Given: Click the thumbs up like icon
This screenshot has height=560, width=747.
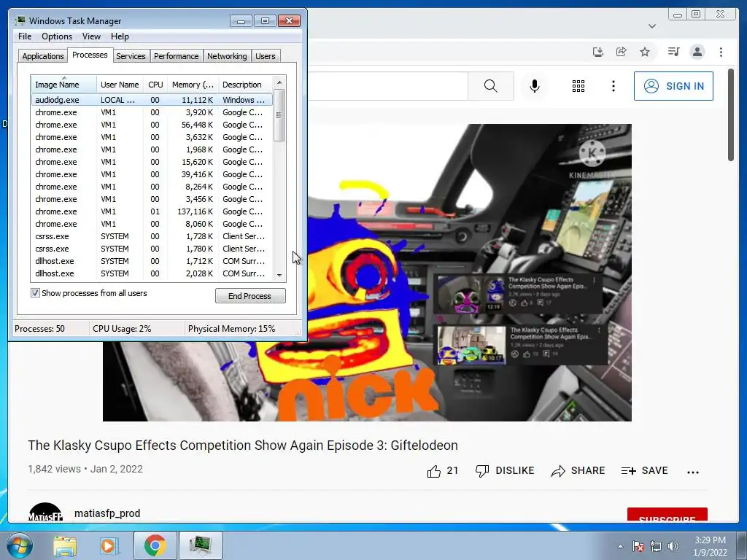Looking at the screenshot, I should [x=434, y=472].
